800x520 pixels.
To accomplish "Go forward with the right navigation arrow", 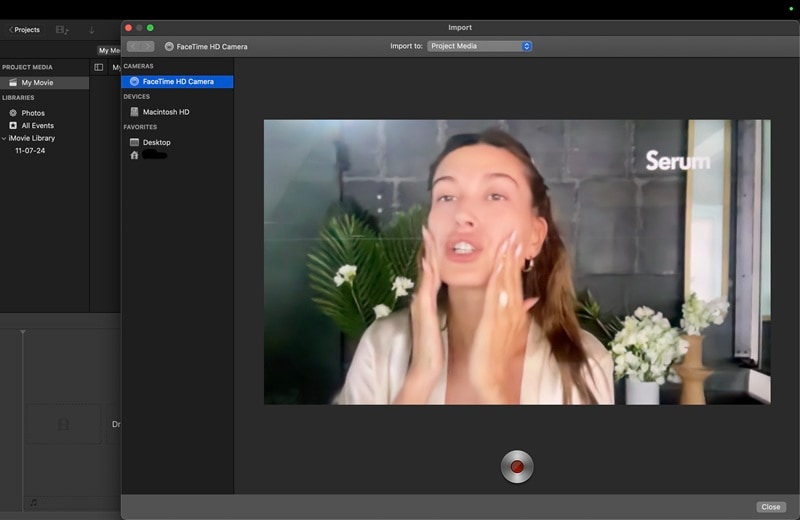I will [x=147, y=46].
